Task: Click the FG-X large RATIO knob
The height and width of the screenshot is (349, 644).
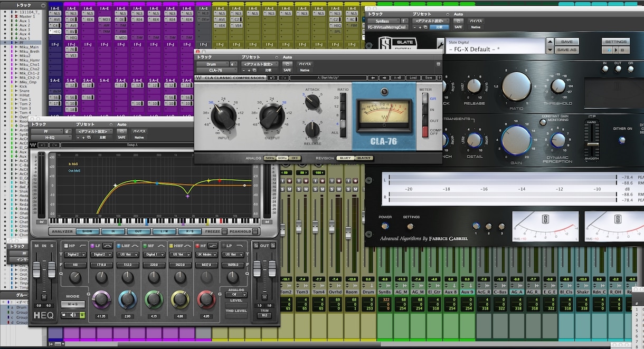Action: tap(516, 86)
